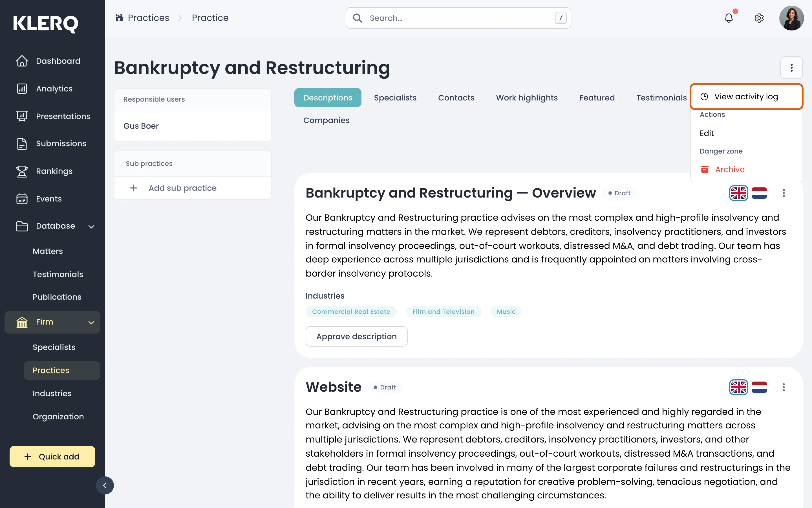Screen dimensions: 812x508
Task: Collapse the Firm menu chevron
Action: pos(91,323)
